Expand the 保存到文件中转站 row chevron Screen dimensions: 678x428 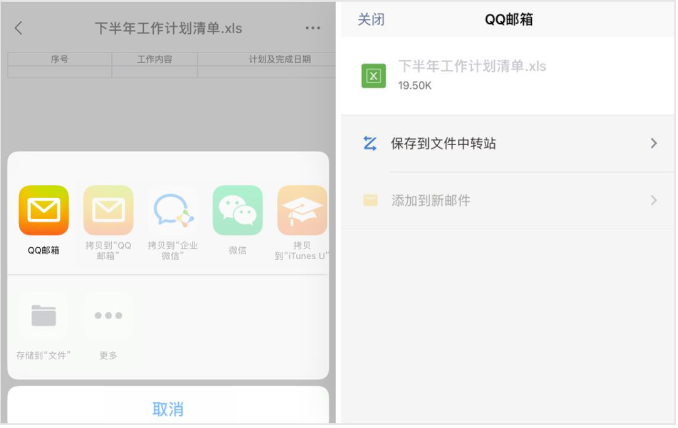point(653,144)
